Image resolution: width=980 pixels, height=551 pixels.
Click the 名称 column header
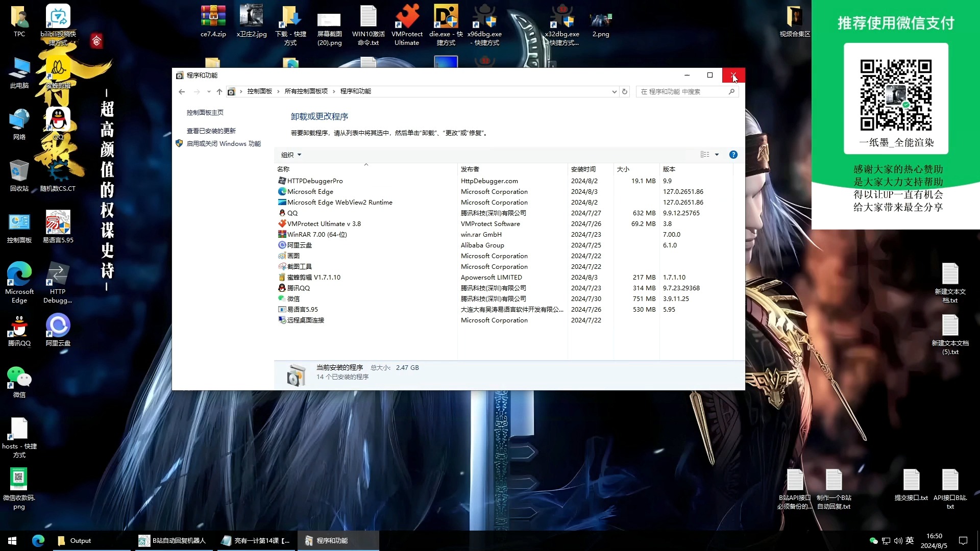click(x=365, y=169)
